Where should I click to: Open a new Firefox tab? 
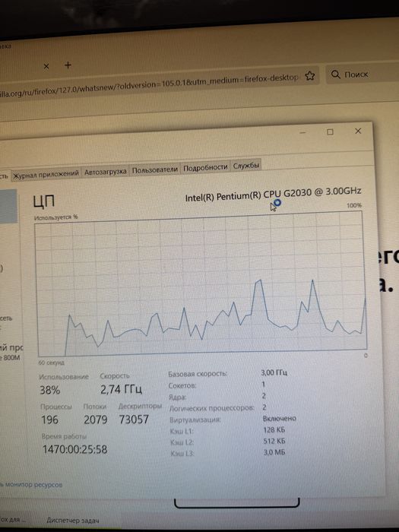(x=68, y=65)
